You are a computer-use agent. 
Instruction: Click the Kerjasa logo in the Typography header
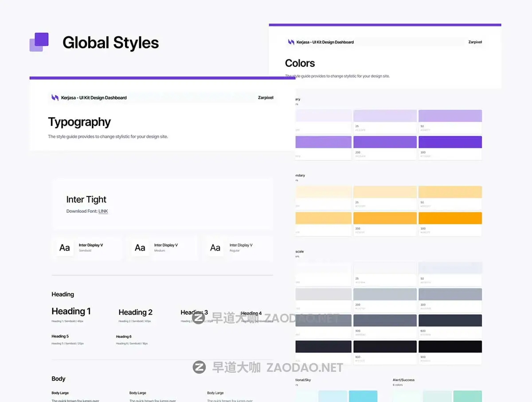click(55, 98)
